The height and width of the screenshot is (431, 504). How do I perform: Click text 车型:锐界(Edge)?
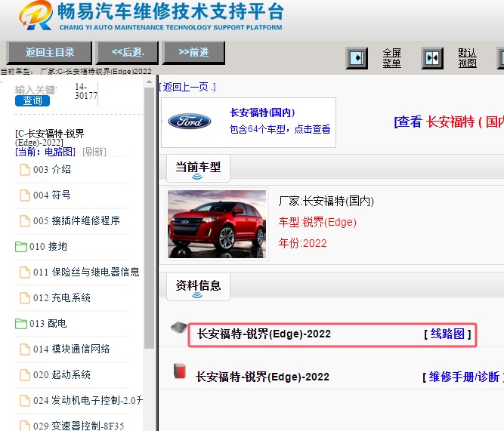(x=317, y=222)
